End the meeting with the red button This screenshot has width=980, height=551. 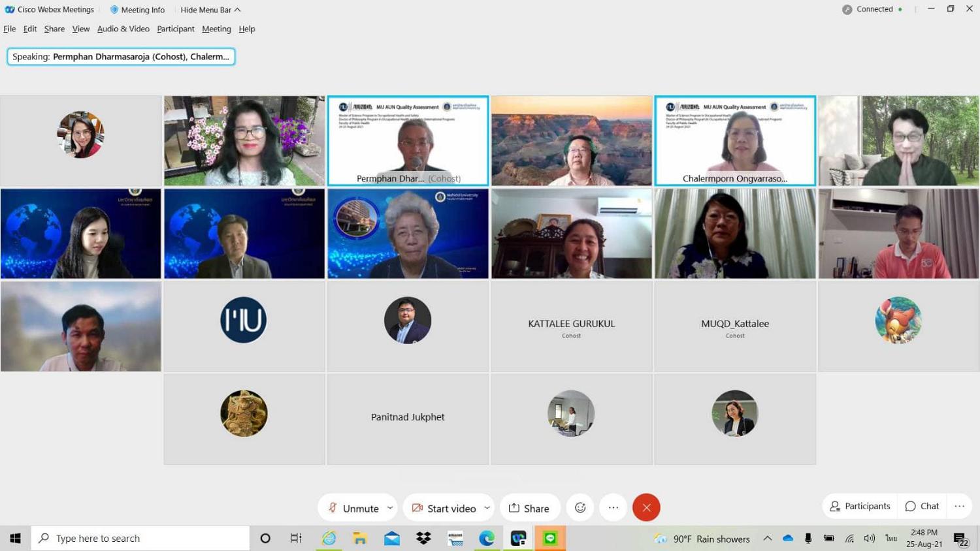[x=646, y=508]
